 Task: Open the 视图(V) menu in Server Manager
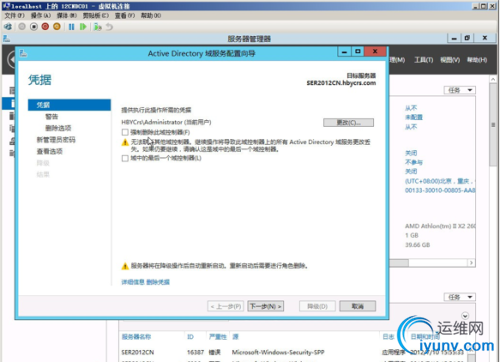450,60
